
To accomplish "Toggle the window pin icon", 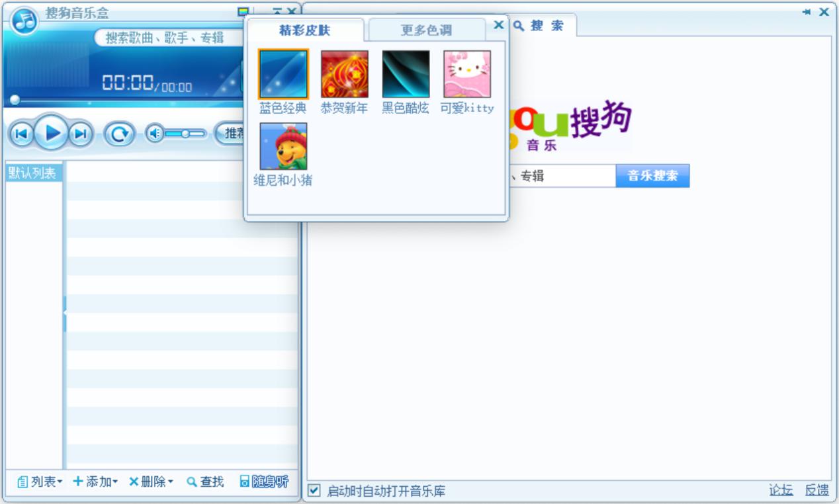I will (805, 11).
